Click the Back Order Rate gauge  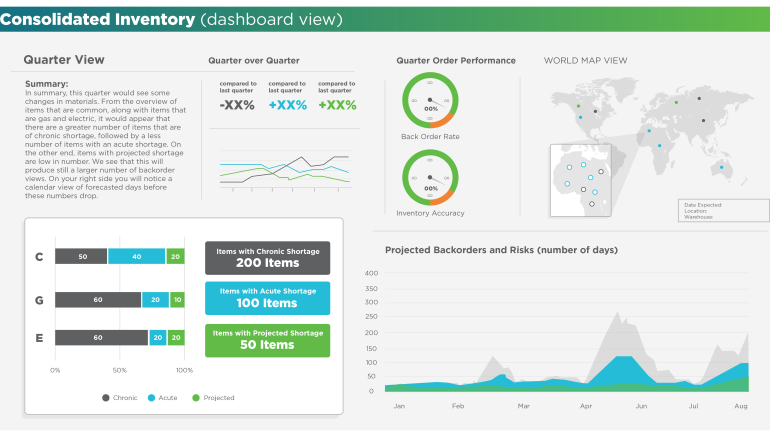click(x=430, y=101)
